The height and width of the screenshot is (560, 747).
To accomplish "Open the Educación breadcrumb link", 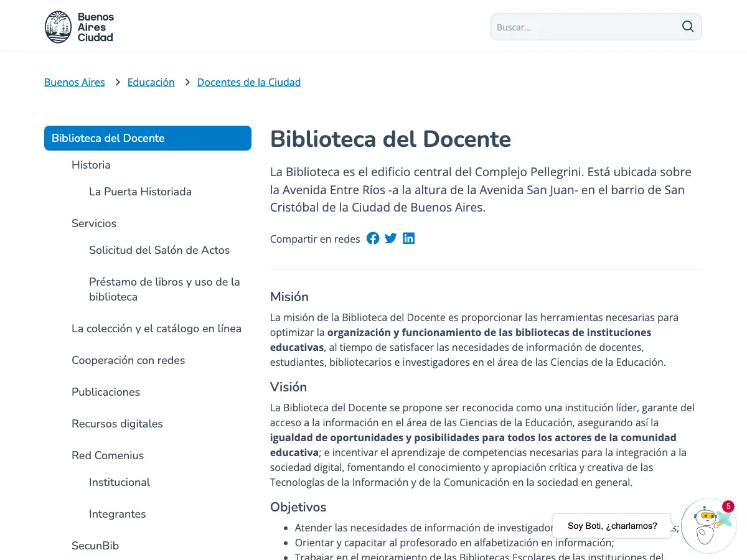I will click(151, 82).
